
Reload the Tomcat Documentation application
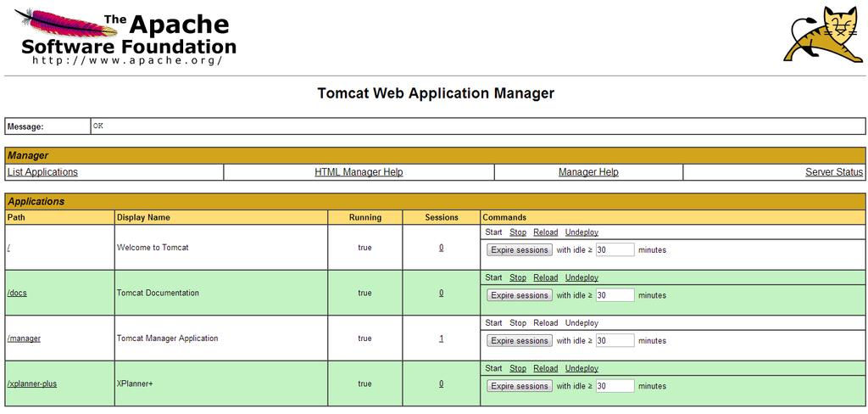546,277
